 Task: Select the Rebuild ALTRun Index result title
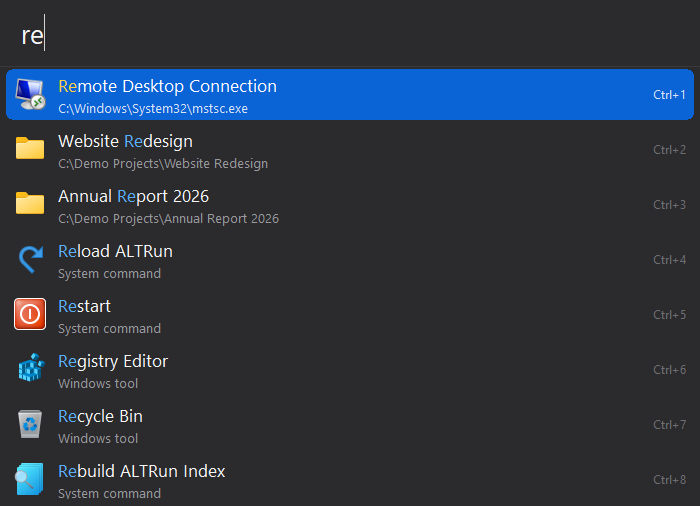[142, 471]
